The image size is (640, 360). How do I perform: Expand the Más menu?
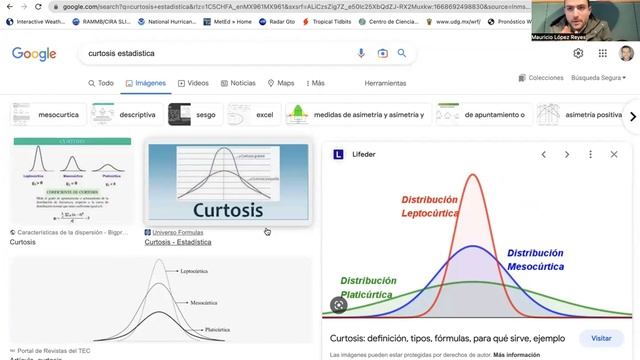coord(315,83)
